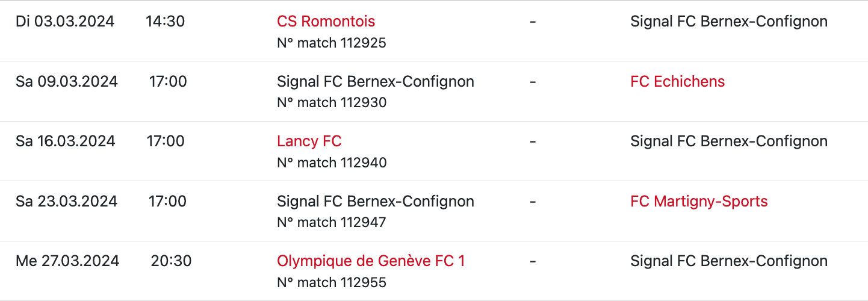Click the date Me 27.03.2024
The image size is (868, 301).
[x=67, y=261]
